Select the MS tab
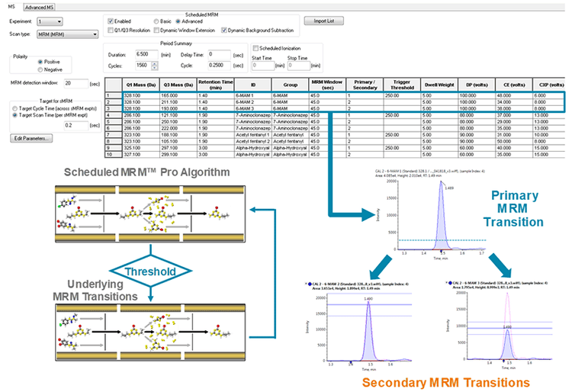This screenshot has height=392, width=572. click(x=11, y=7)
